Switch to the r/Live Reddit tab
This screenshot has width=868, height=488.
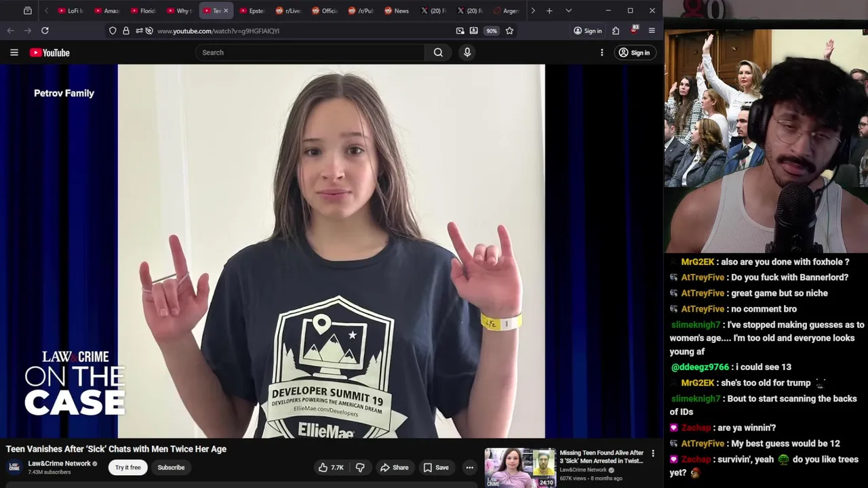click(288, 11)
